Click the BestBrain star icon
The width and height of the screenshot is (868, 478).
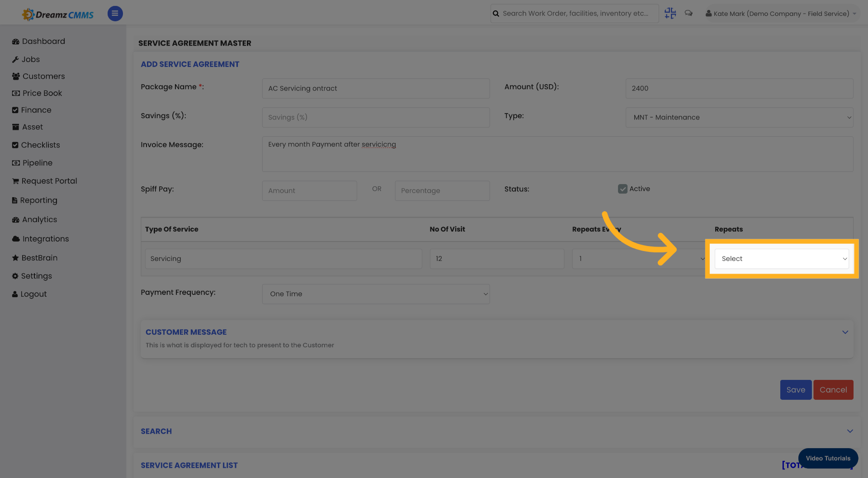coord(16,258)
